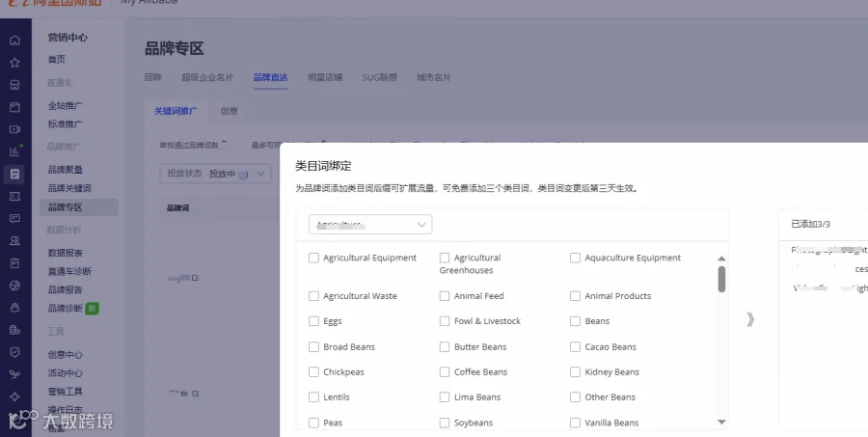Tick the Coffee Beans checkbox
Image resolution: width=868 pixels, height=437 pixels.
click(x=445, y=371)
